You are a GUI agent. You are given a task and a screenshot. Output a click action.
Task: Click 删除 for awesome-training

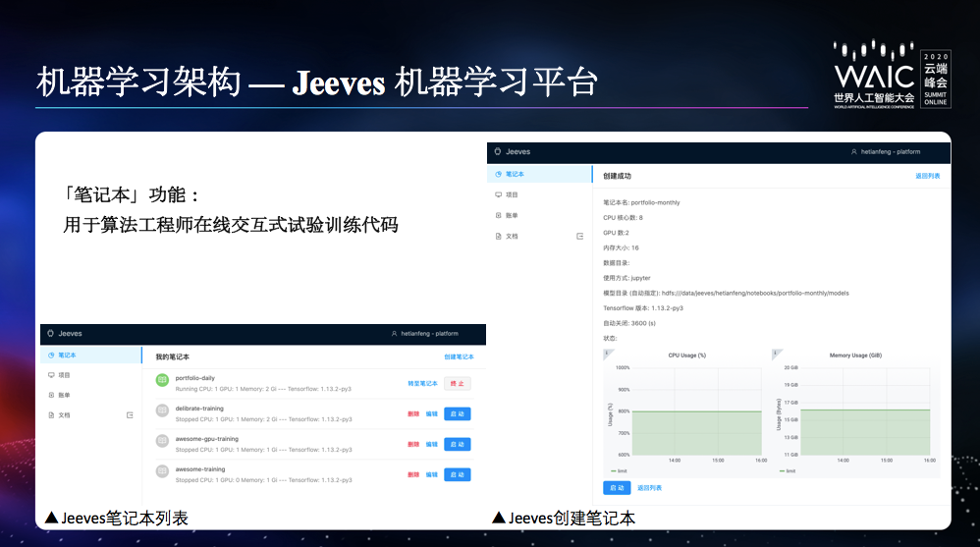click(x=413, y=474)
